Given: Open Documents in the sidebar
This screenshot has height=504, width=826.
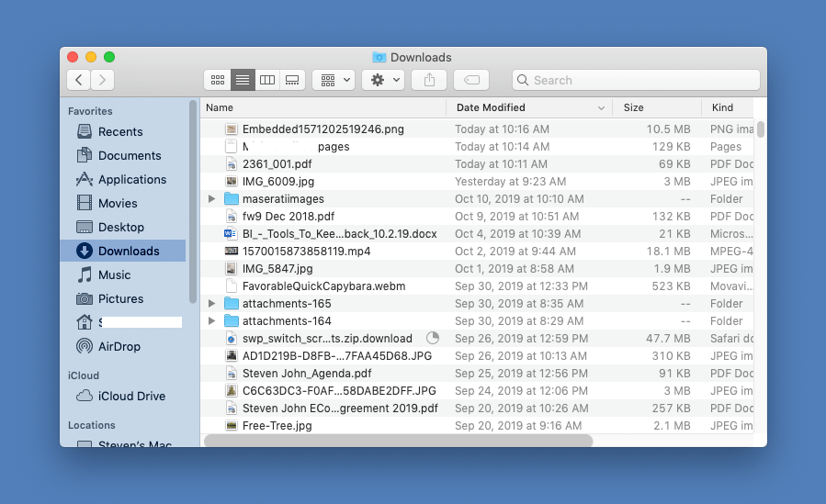Looking at the screenshot, I should pos(122,155).
